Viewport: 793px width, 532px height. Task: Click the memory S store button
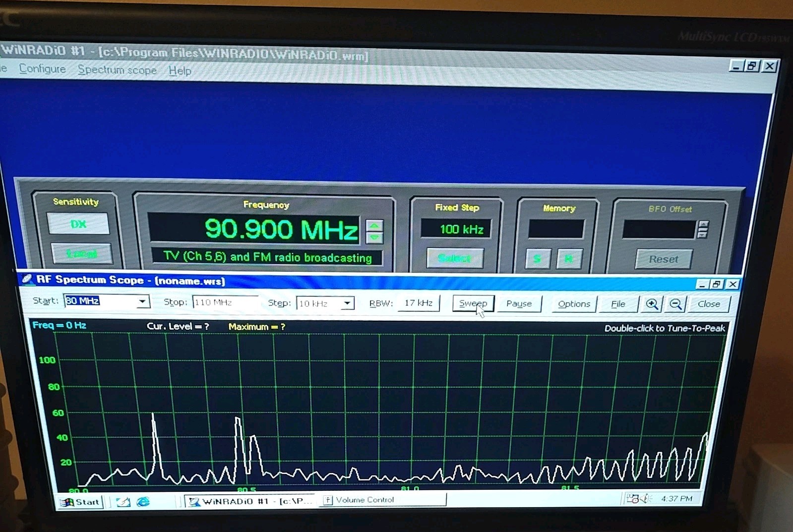537,259
